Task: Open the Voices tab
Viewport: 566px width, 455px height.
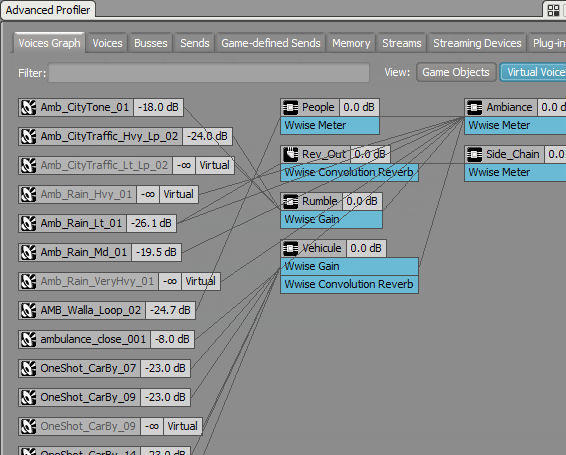Action: 107,43
